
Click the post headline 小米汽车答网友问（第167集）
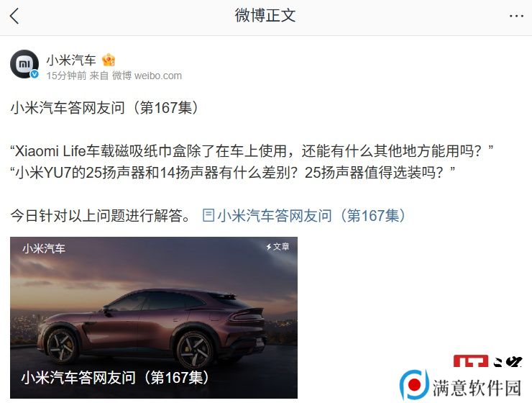coord(104,108)
